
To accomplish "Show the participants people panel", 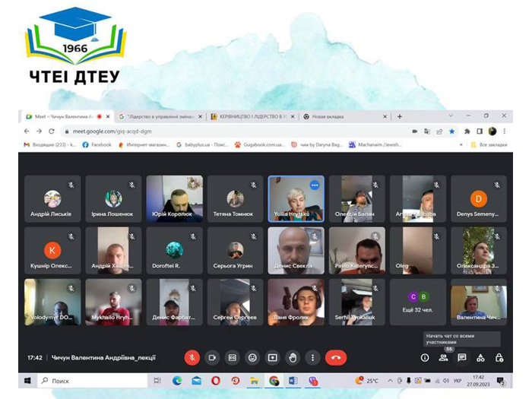I will [x=443, y=358].
